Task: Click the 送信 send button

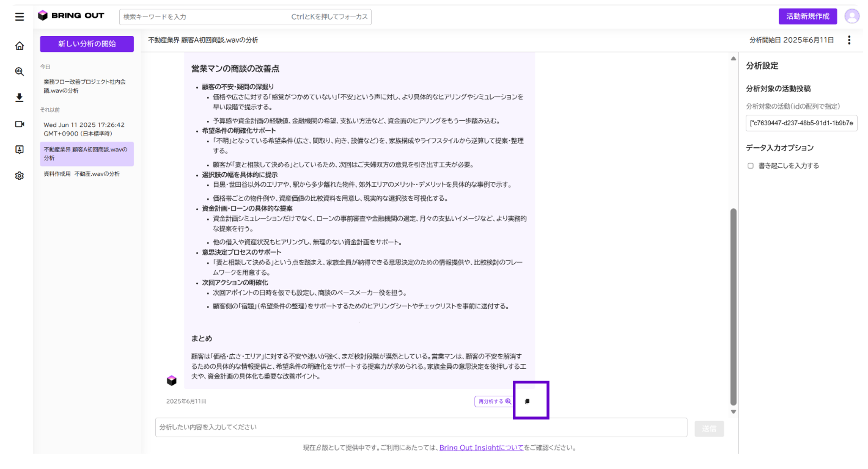Action: click(x=709, y=429)
